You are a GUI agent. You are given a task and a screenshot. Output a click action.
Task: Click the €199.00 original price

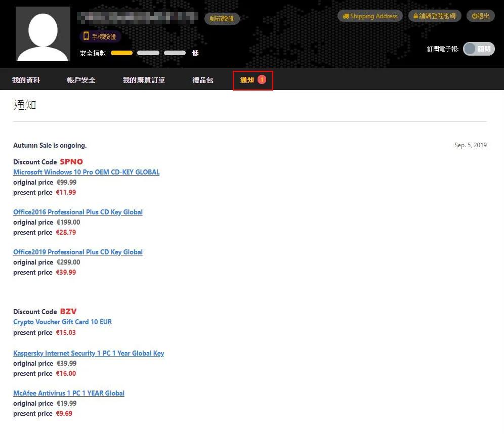click(68, 222)
